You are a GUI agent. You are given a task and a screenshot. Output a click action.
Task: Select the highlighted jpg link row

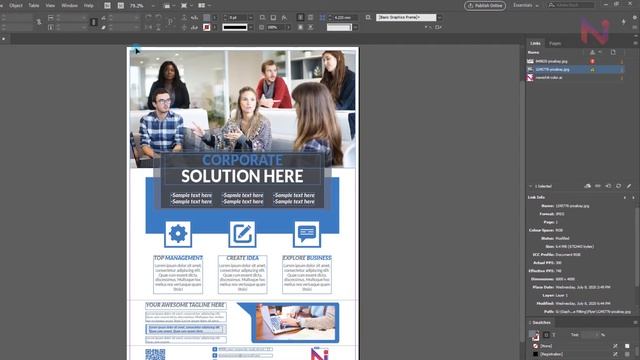point(576,69)
